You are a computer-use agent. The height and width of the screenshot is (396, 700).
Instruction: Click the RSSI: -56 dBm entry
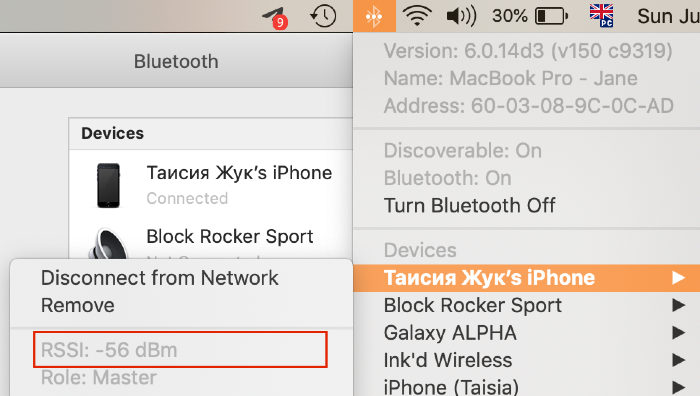(x=180, y=350)
